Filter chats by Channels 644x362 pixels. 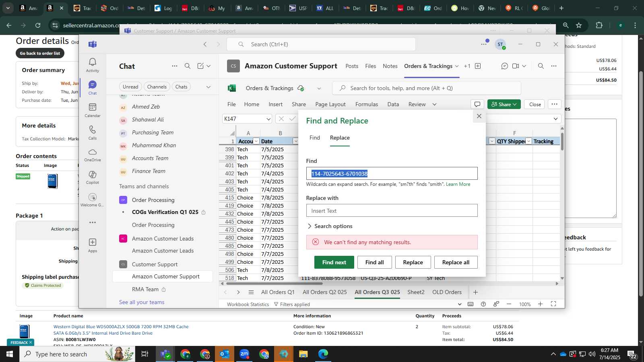tap(157, 87)
